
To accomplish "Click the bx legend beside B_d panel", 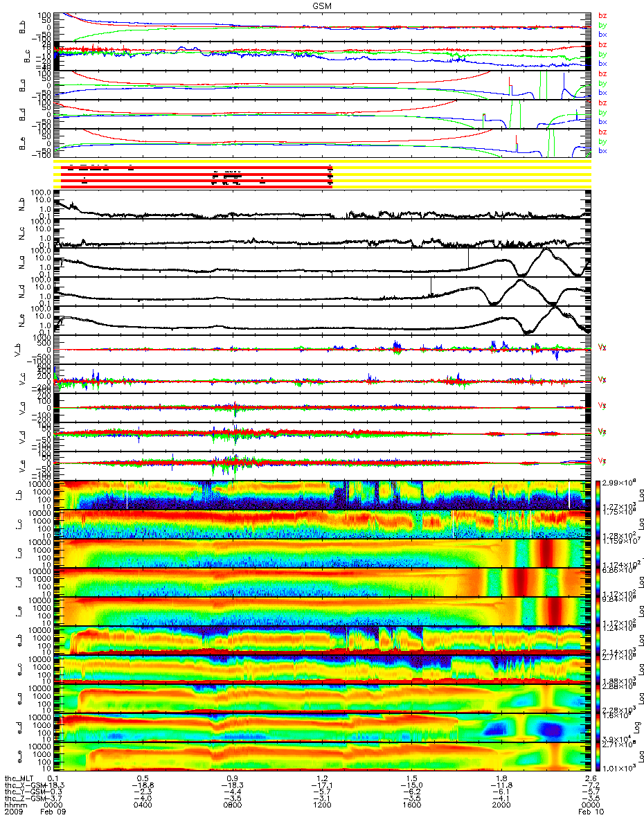I will pyautogui.click(x=602, y=122).
